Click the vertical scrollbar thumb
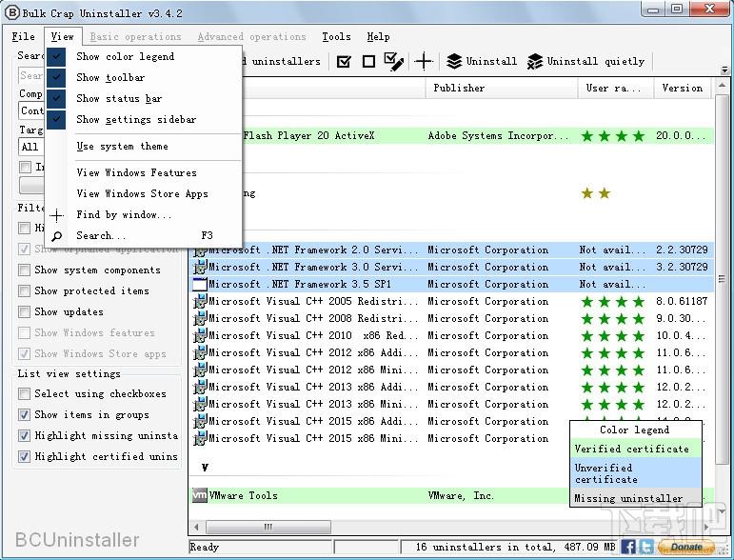The height and width of the screenshot is (560, 734). pyautogui.click(x=722, y=281)
